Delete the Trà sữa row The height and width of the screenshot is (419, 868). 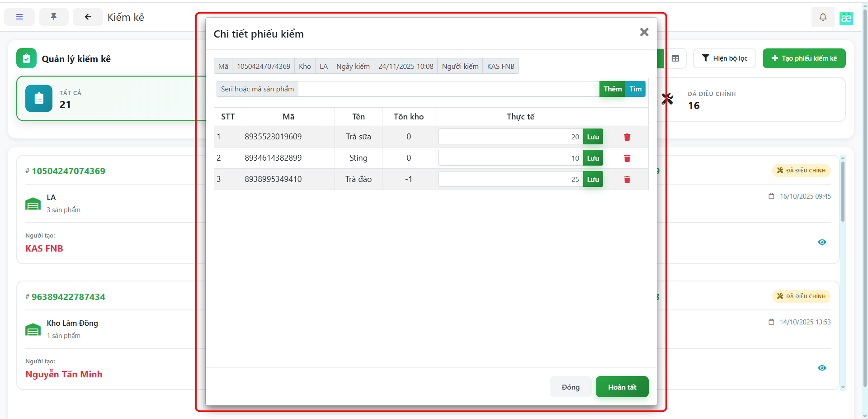click(627, 137)
